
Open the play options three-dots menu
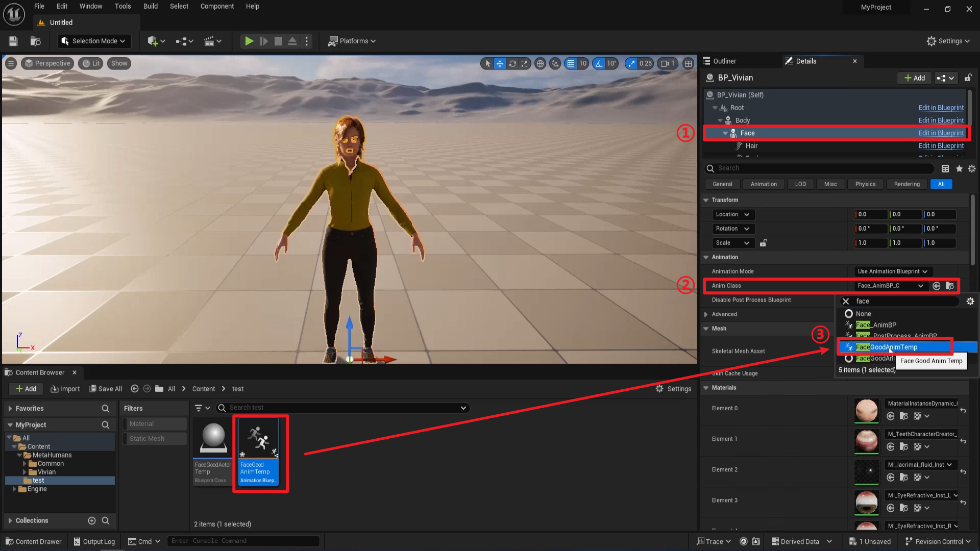307,41
